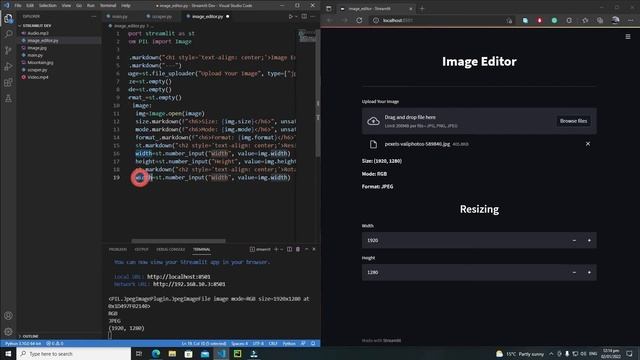Switch to the DEBUG CONSOLE panel tab

171,249
